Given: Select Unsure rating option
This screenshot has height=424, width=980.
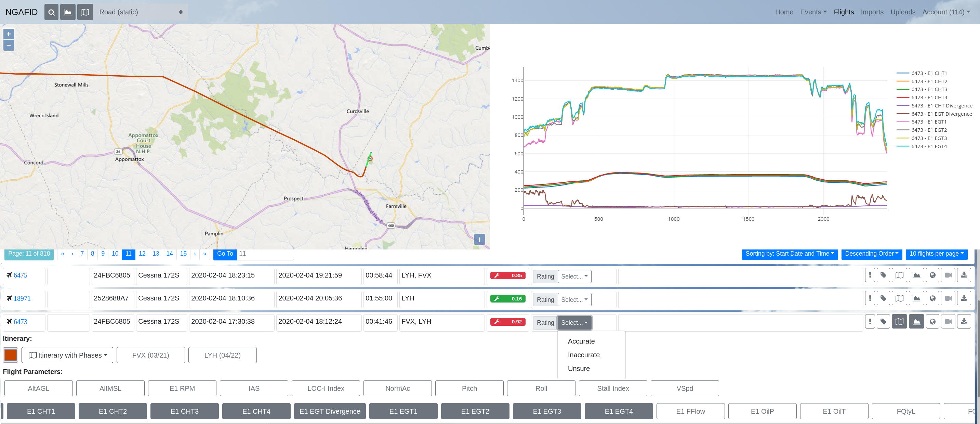Looking at the screenshot, I should pyautogui.click(x=579, y=369).
